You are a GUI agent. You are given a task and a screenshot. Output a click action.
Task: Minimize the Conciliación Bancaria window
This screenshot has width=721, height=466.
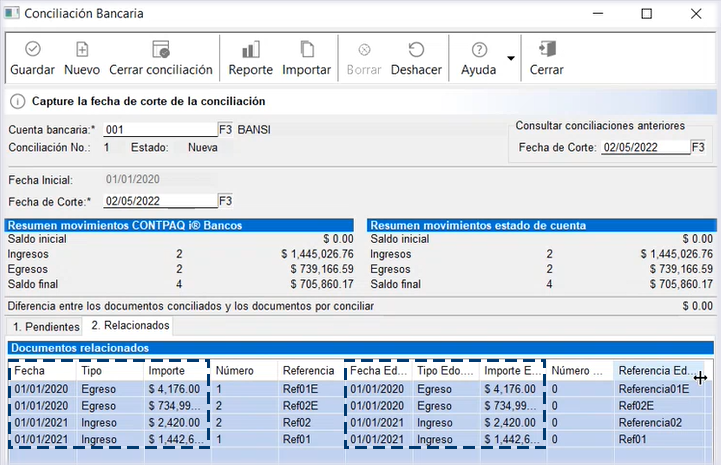tap(598, 13)
